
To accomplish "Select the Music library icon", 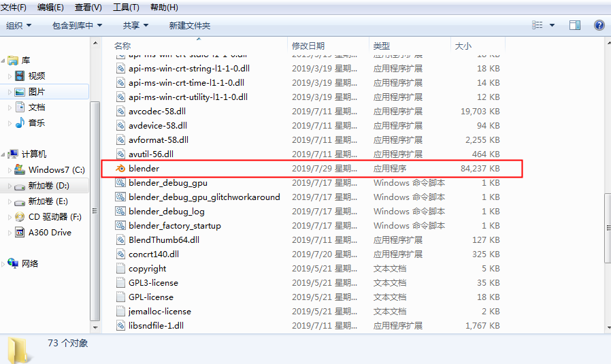I will (20, 122).
